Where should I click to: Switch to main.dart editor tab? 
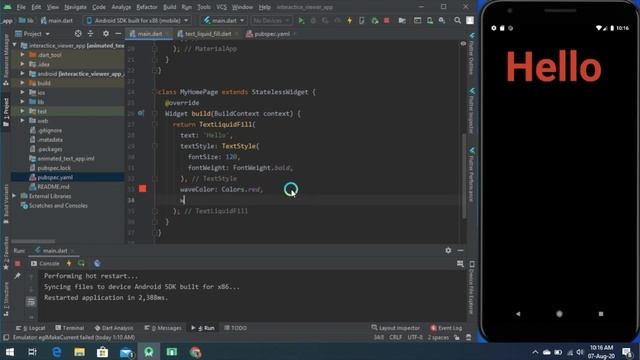click(149, 34)
